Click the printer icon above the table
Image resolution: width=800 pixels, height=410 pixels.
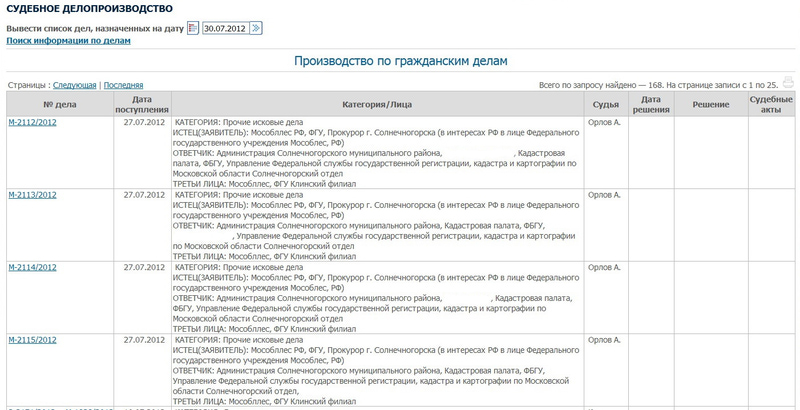(788, 84)
